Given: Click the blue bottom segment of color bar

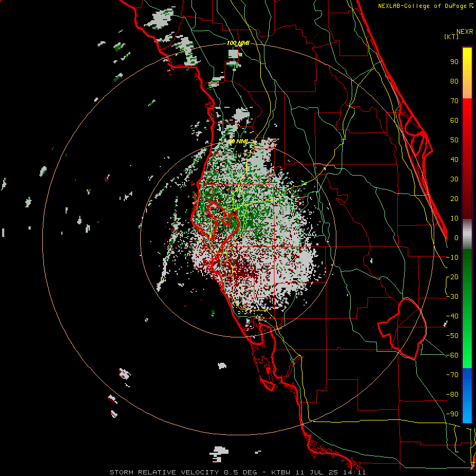Looking at the screenshot, I should point(467,395).
